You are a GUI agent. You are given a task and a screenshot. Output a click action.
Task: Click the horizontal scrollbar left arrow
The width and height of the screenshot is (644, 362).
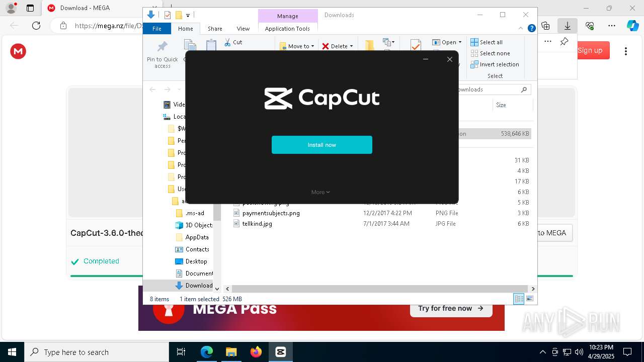click(227, 289)
